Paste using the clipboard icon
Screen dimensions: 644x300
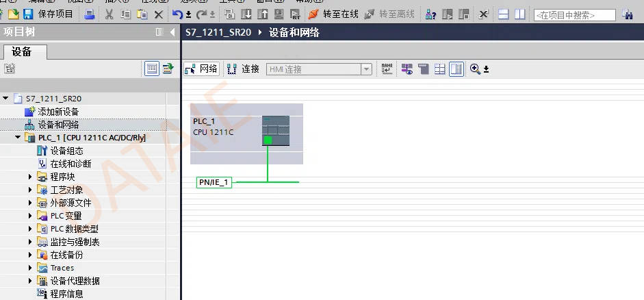pos(142,15)
